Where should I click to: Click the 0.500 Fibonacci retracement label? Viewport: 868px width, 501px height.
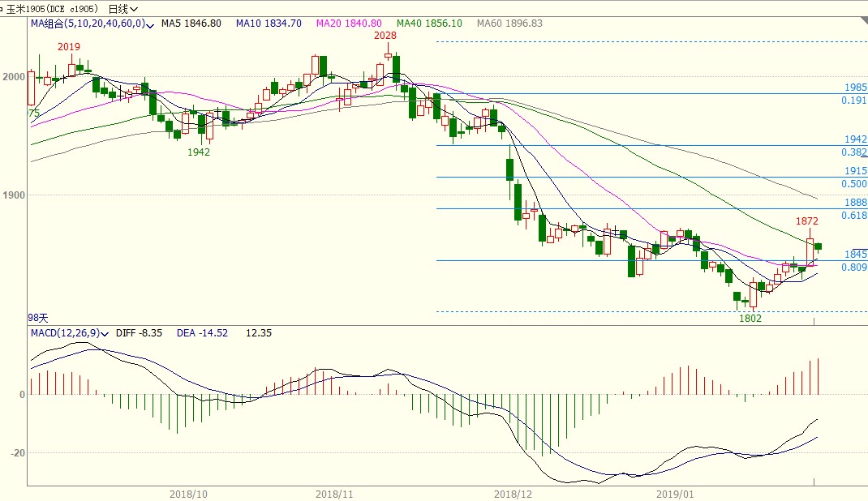point(854,184)
